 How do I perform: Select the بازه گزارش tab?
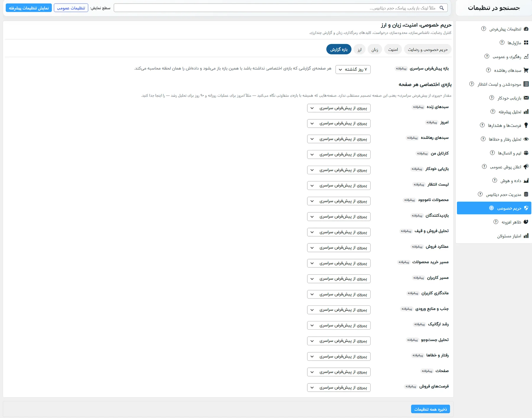point(339,49)
